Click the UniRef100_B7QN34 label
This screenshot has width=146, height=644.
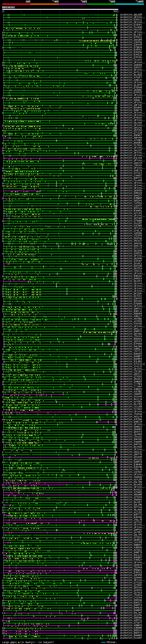coord(131,47)
